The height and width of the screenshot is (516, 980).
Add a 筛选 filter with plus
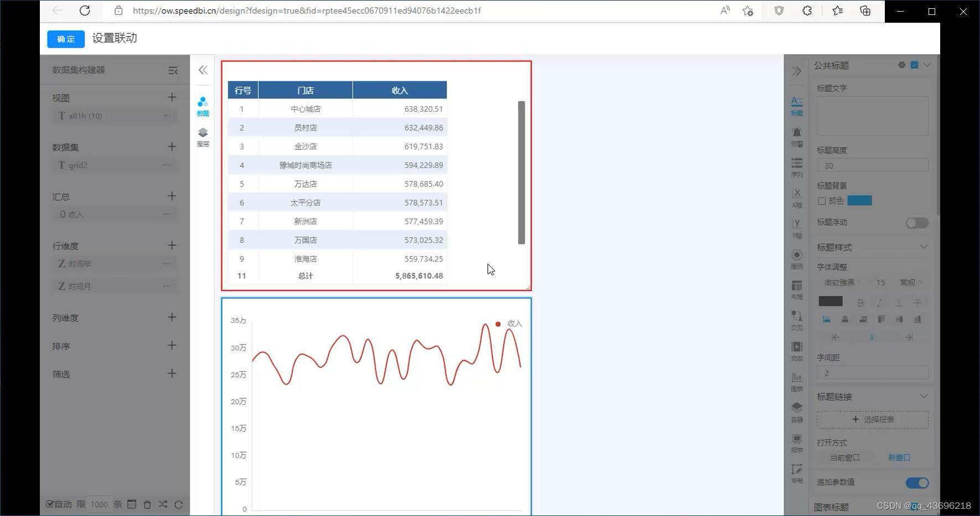(x=172, y=373)
